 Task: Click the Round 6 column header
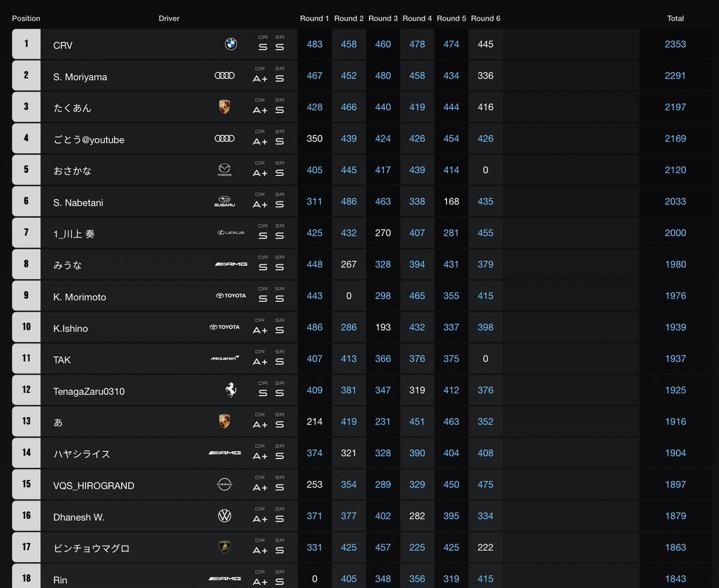485,19
